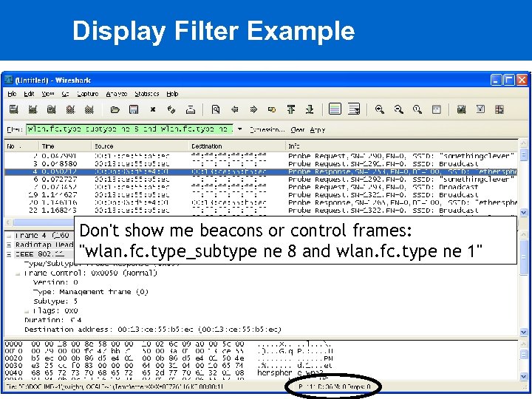Select the Subtype: 5 detail line
532x399 pixels.
pos(55,301)
